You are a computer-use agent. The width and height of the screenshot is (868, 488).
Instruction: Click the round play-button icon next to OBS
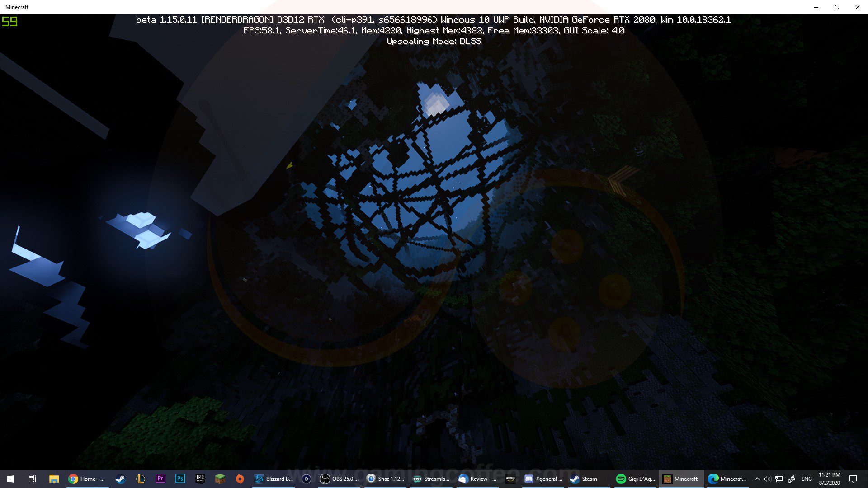[306, 479]
